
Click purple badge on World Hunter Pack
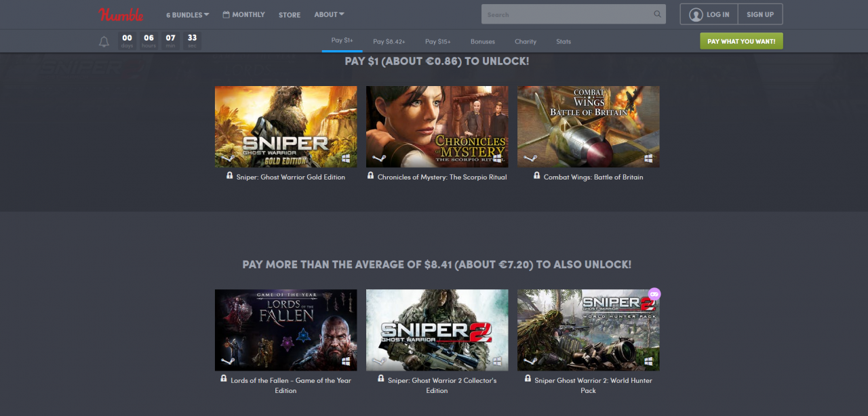654,294
